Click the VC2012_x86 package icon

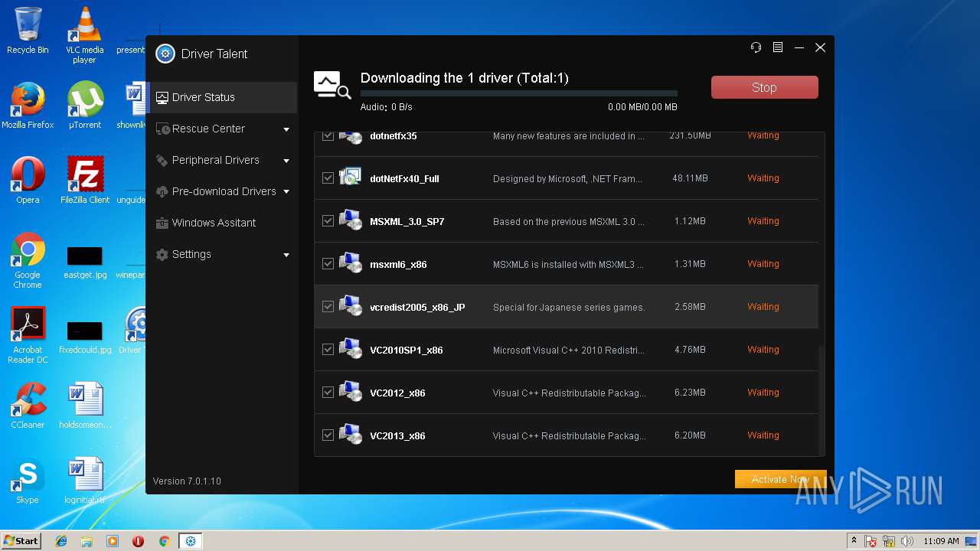click(x=350, y=392)
